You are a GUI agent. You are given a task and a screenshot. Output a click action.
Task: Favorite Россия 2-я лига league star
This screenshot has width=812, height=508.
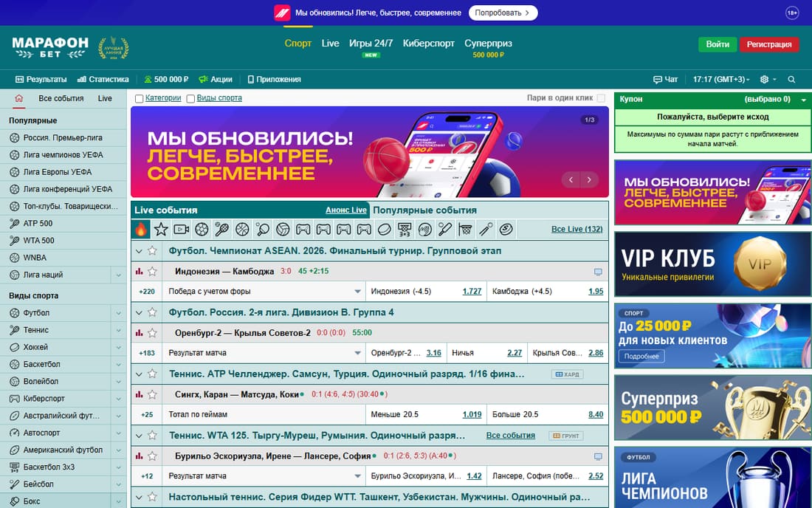pyautogui.click(x=152, y=312)
